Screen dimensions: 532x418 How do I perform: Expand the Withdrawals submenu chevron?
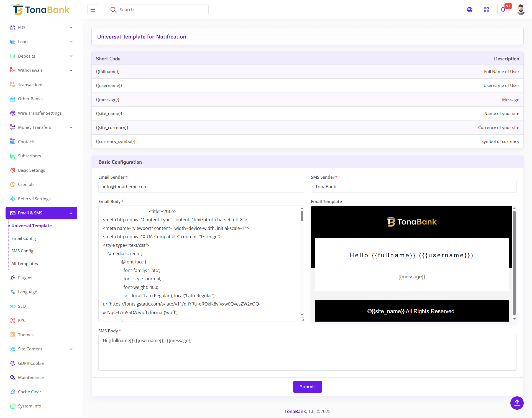71,70
